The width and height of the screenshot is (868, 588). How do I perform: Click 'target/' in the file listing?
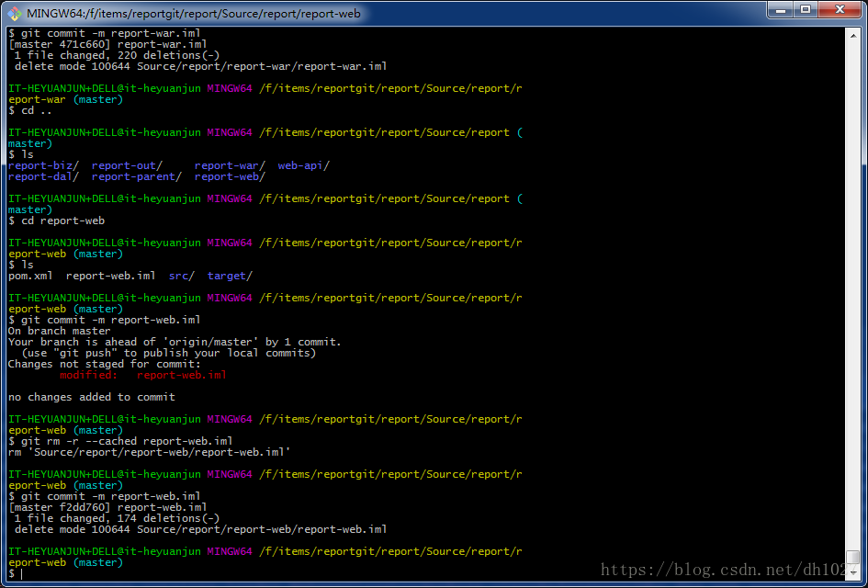click(x=230, y=276)
